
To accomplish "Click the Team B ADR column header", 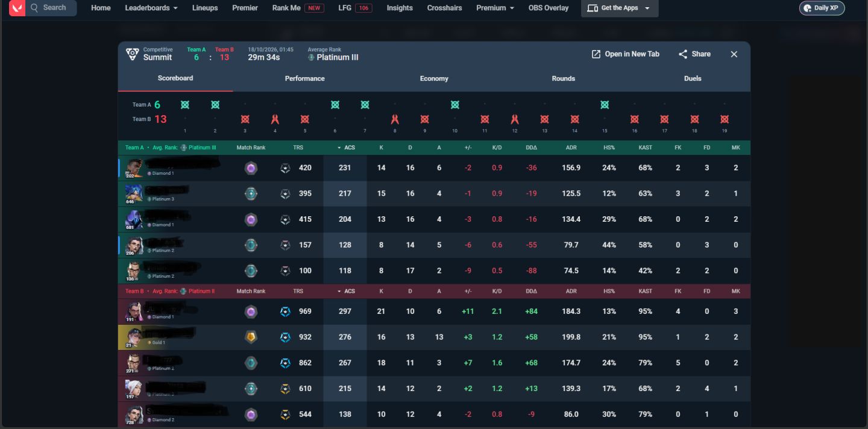I will [x=571, y=291].
